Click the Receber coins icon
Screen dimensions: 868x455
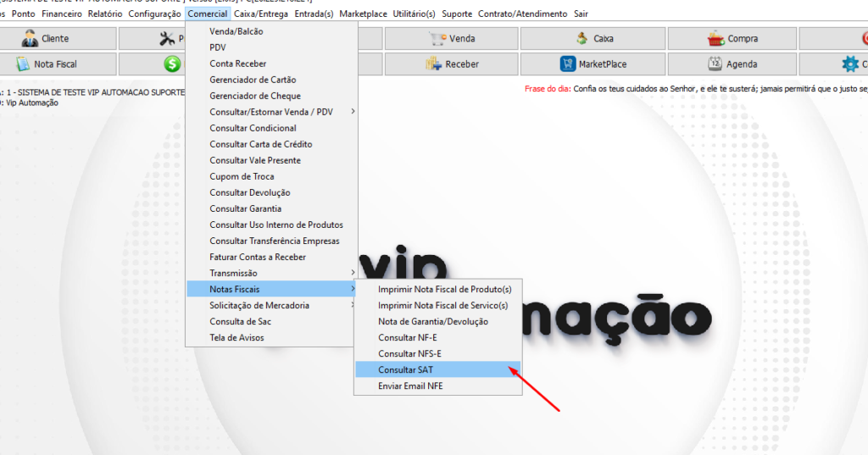click(433, 64)
